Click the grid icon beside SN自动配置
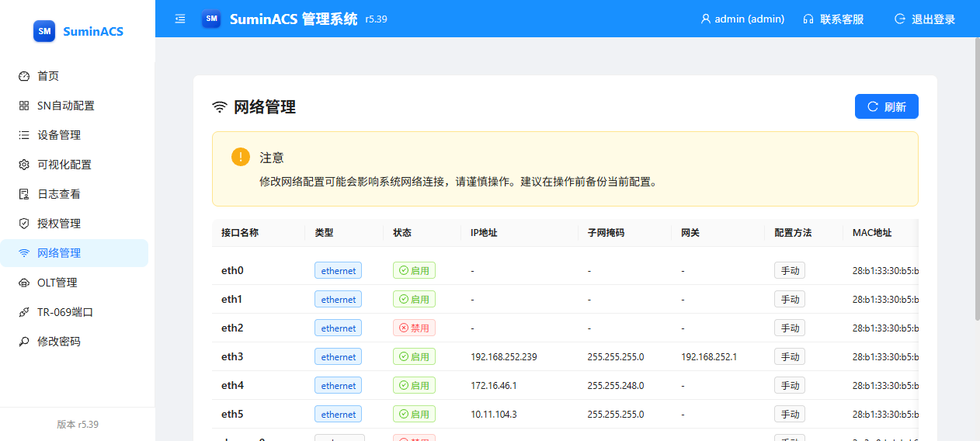 point(24,106)
